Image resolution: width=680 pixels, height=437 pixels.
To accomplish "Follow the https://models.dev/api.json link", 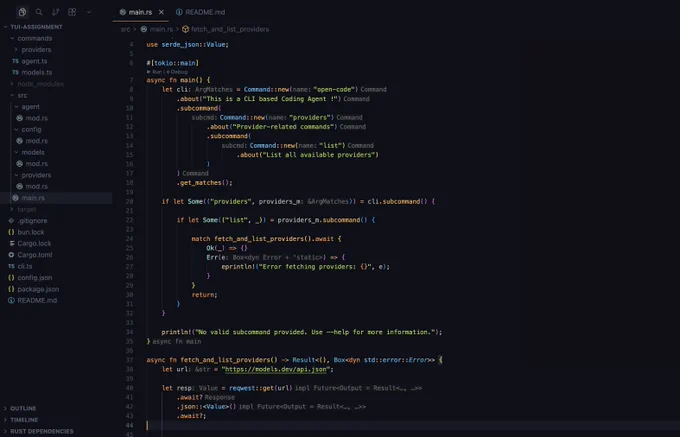I will click(x=276, y=369).
